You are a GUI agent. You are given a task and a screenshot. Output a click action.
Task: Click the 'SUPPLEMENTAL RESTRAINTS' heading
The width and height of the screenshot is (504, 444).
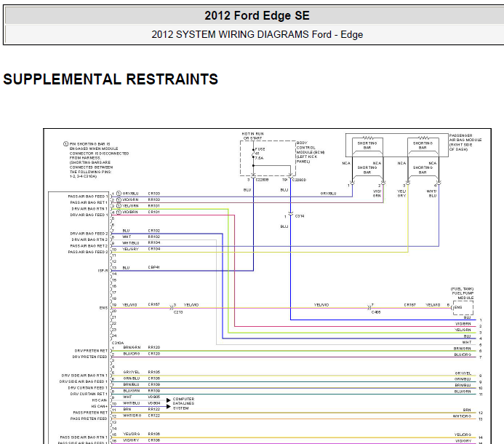pyautogui.click(x=111, y=79)
